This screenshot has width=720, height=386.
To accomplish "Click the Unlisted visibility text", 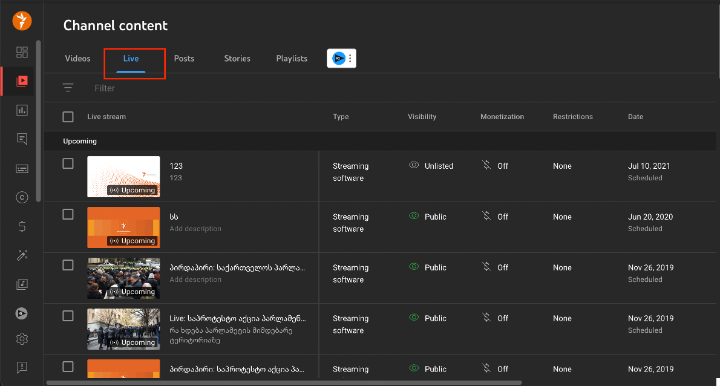I will click(439, 166).
